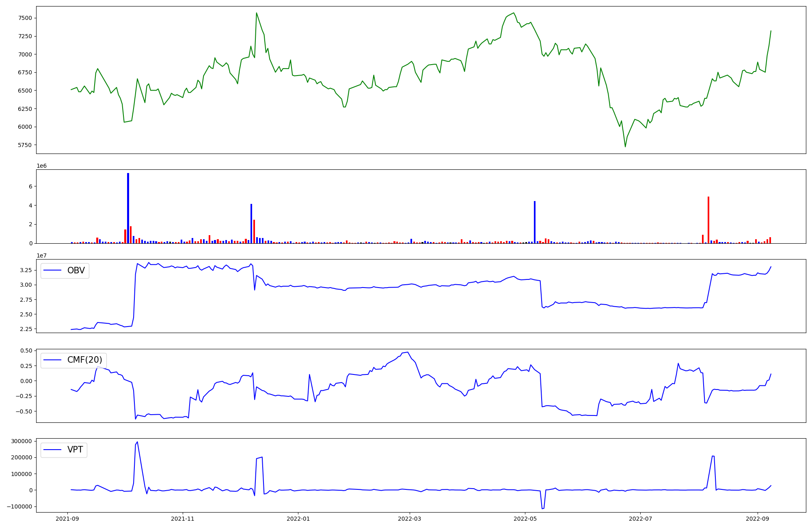Viewport: 812px width, 528px height.
Task: Click the tallest blue volume bar
Action: click(128, 208)
